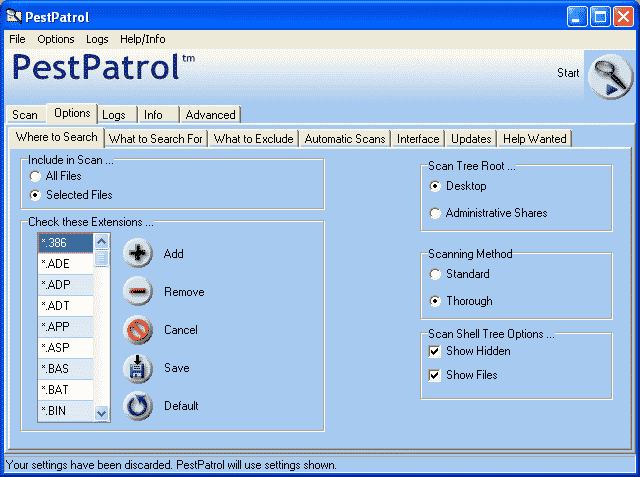This screenshot has height=477, width=640.
Task: Open the Options menu in menu bar
Action: click(x=56, y=39)
